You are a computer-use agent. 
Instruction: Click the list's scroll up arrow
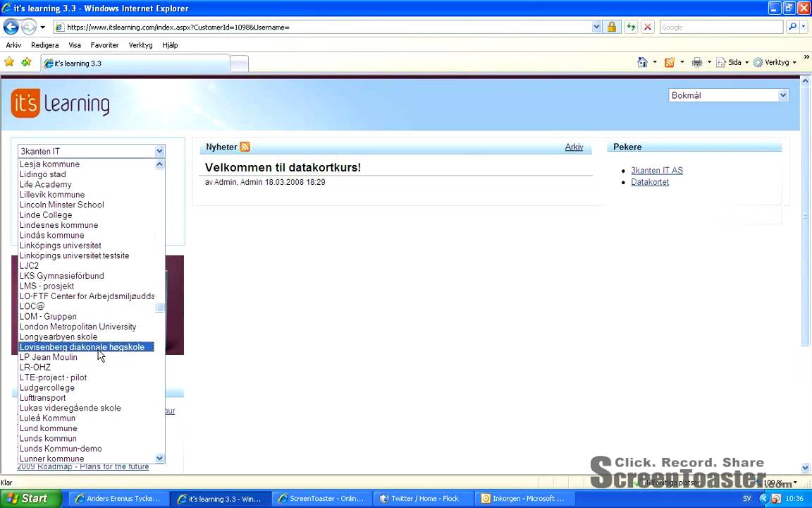(x=159, y=164)
